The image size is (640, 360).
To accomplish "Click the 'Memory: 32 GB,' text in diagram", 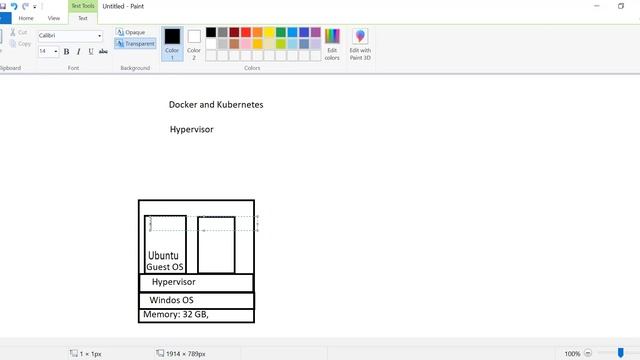I will [176, 314].
